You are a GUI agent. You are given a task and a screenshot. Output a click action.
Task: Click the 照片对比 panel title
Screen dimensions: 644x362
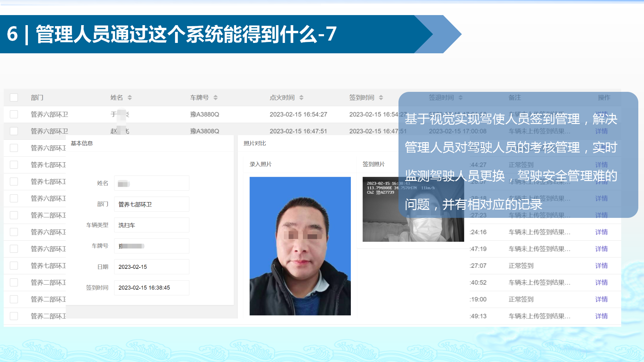[255, 143]
